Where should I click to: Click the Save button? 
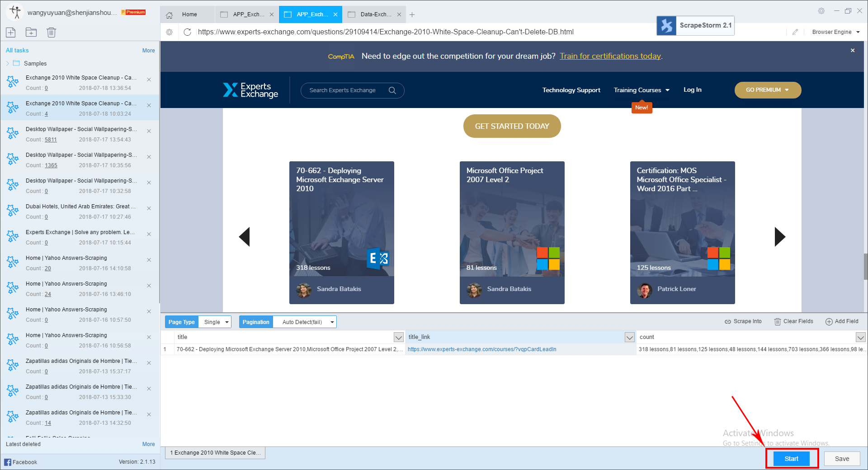[x=842, y=459]
